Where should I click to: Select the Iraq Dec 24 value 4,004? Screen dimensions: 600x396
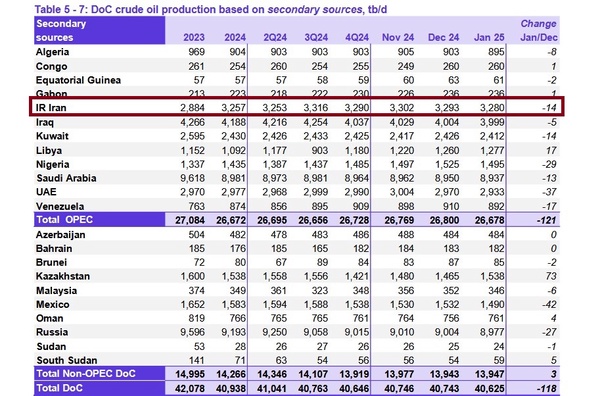tap(447, 122)
